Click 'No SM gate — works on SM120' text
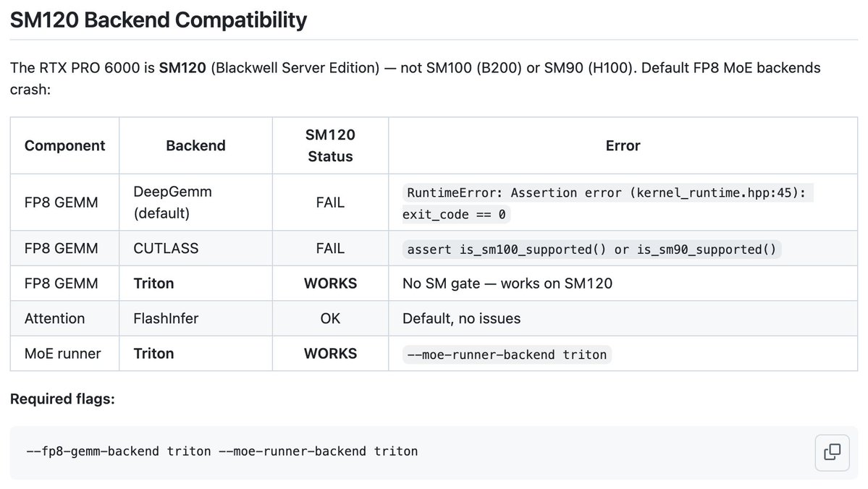This screenshot has width=868, height=489. point(507,284)
